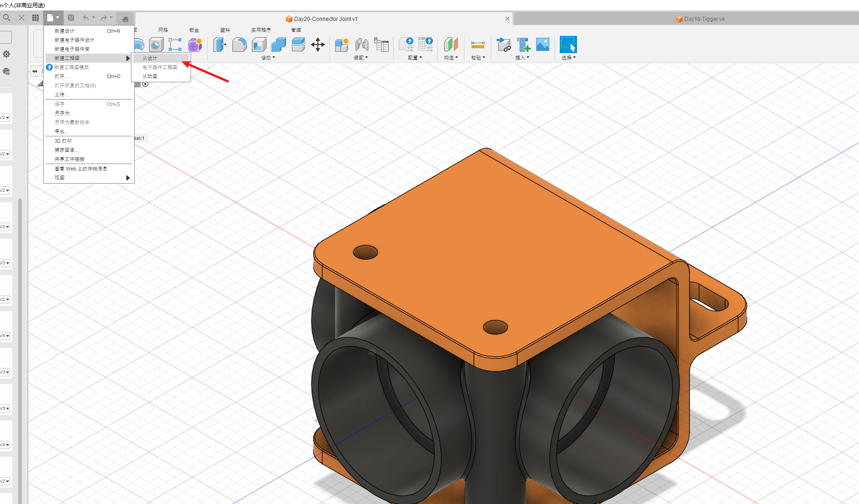This screenshot has height=504, width=859.
Task: Click the 网格 ribbon tab
Action: pyautogui.click(x=163, y=30)
